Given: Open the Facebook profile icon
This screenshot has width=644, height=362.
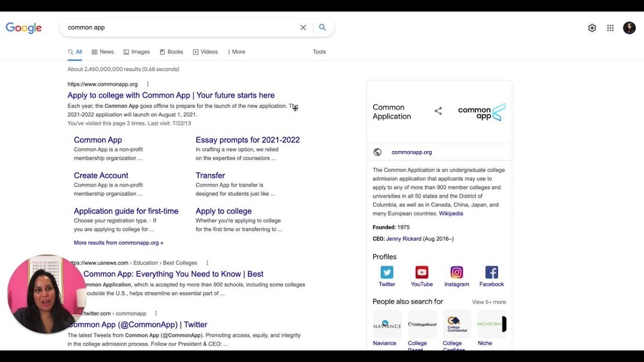Looking at the screenshot, I should (x=492, y=273).
